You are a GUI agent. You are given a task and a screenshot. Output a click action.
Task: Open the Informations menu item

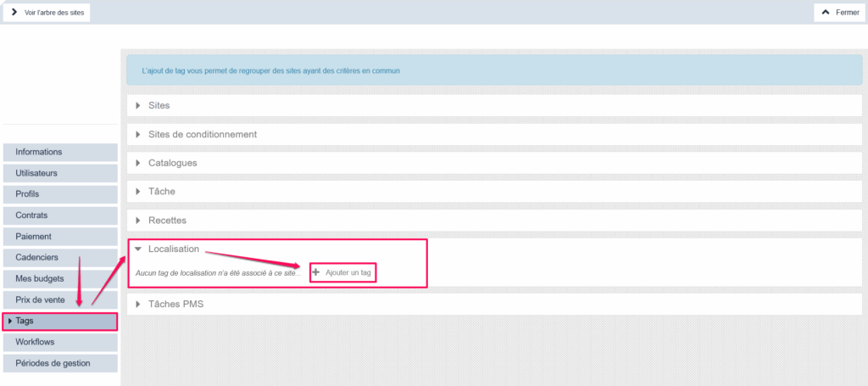(39, 152)
